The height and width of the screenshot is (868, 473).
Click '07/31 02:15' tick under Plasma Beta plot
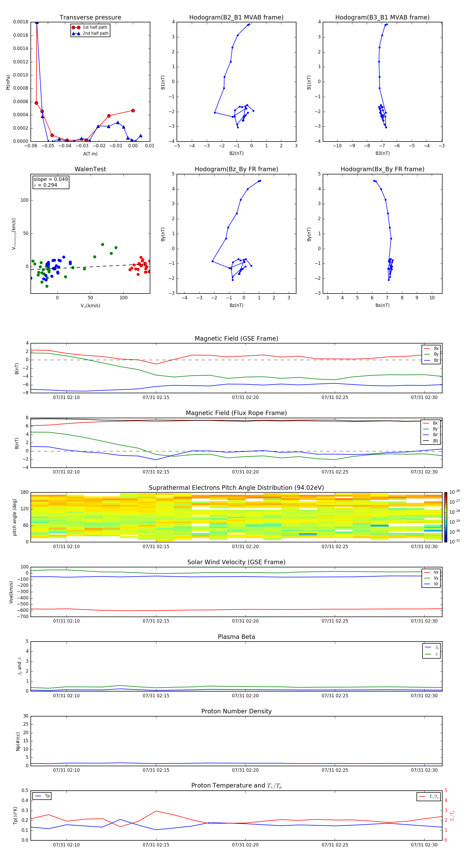pyautogui.click(x=156, y=695)
